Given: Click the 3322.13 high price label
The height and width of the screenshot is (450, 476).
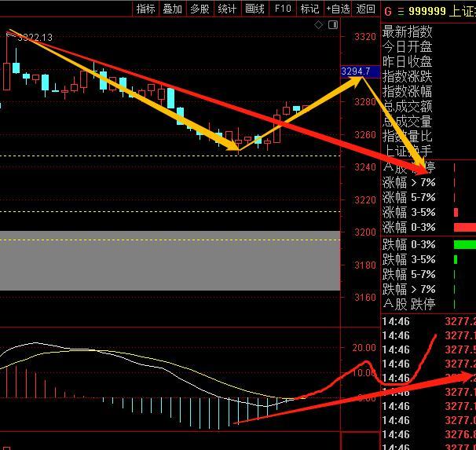Looking at the screenshot, I should pyautogui.click(x=35, y=38).
